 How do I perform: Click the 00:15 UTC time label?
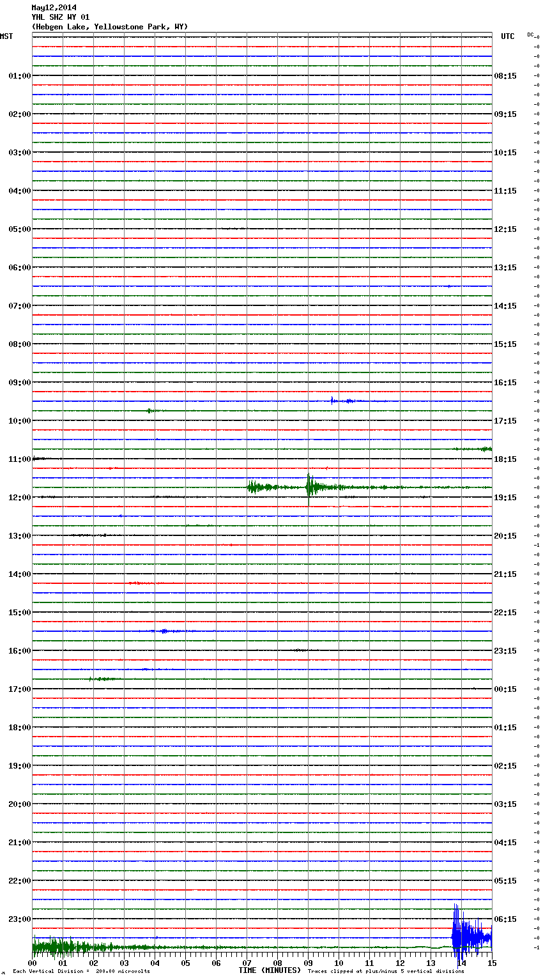coord(505,689)
